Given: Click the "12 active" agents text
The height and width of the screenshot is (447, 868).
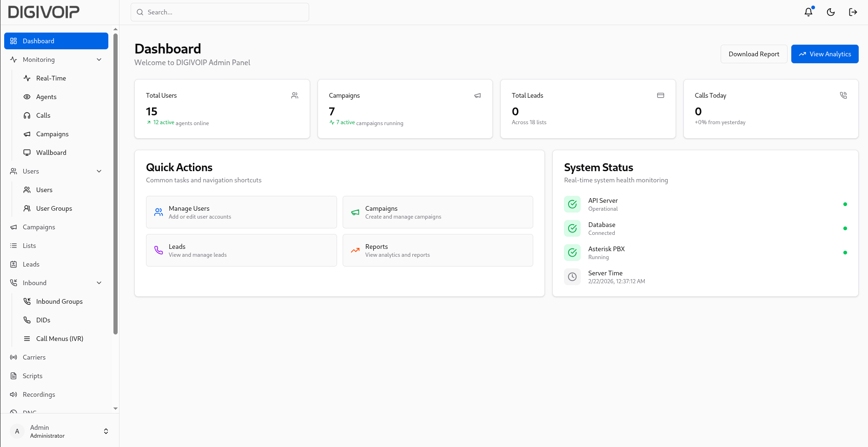Looking at the screenshot, I should point(164,122).
